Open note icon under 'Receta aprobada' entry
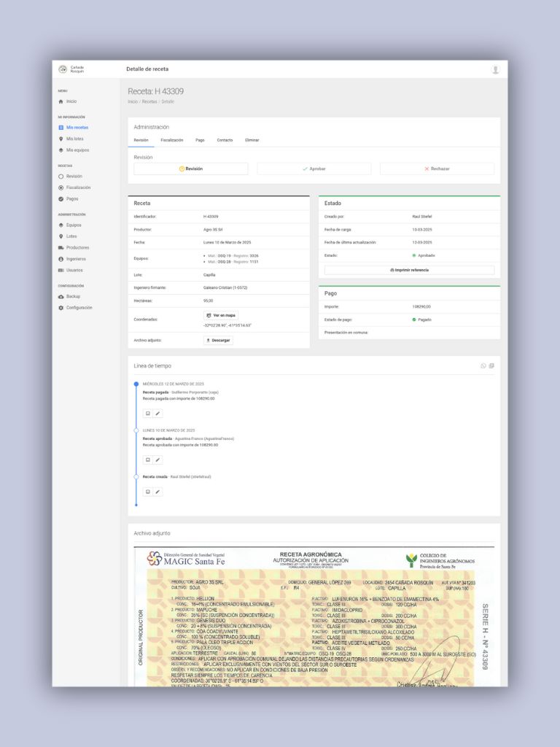 coord(147,460)
